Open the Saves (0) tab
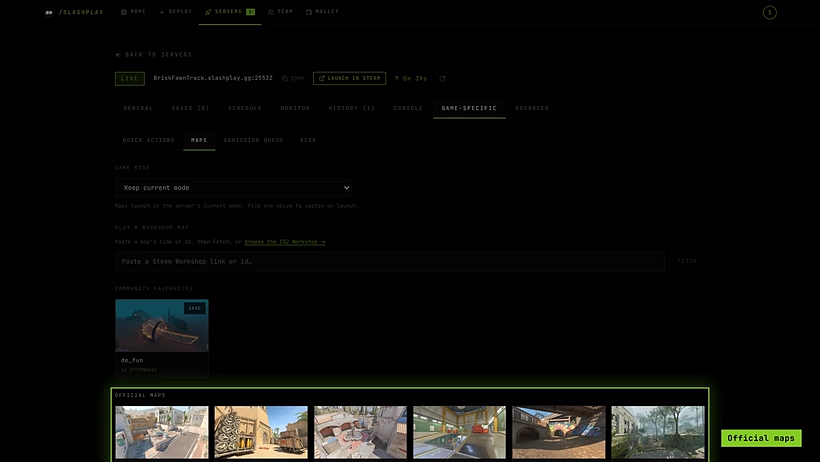The image size is (820, 462). tap(190, 108)
